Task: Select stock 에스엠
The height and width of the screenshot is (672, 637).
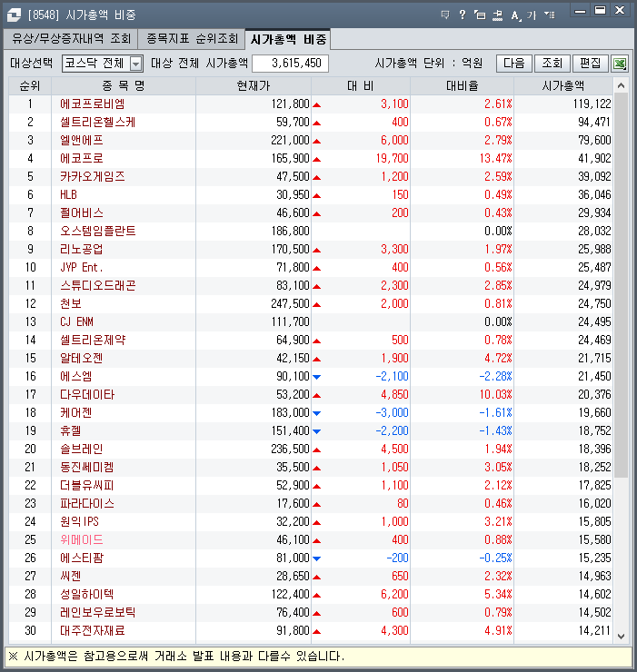Action: pyautogui.click(x=76, y=376)
